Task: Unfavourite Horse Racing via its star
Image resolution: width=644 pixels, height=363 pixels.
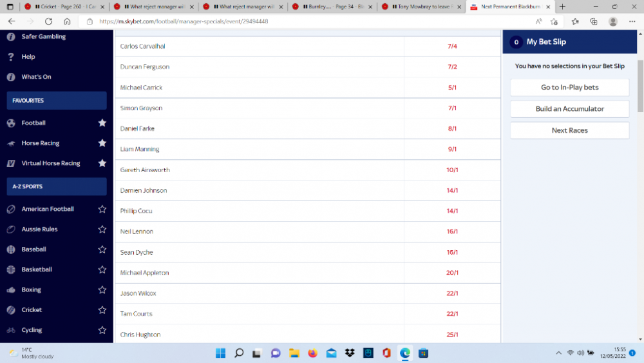Action: click(102, 142)
